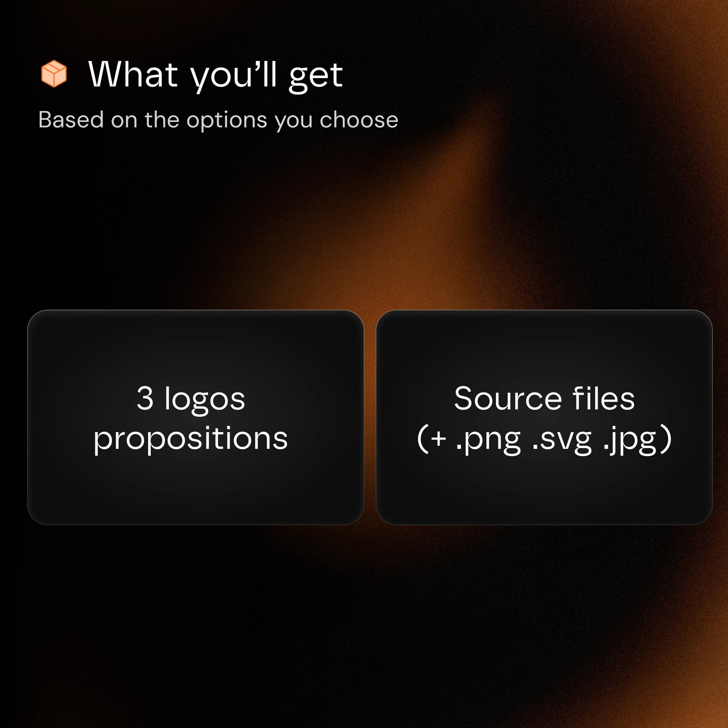Viewport: 728px width, 728px height.
Task: Click the word "logos" in left card
Action: [205, 399]
